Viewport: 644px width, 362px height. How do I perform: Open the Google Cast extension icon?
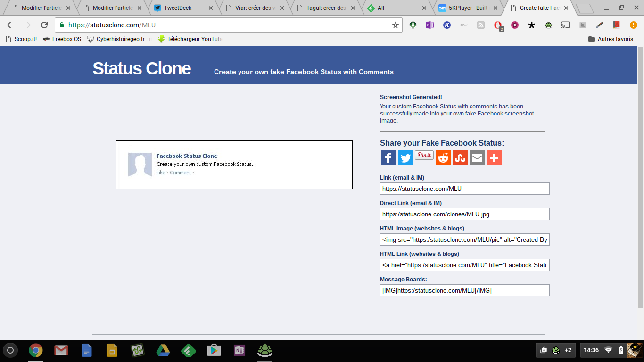coord(565,25)
